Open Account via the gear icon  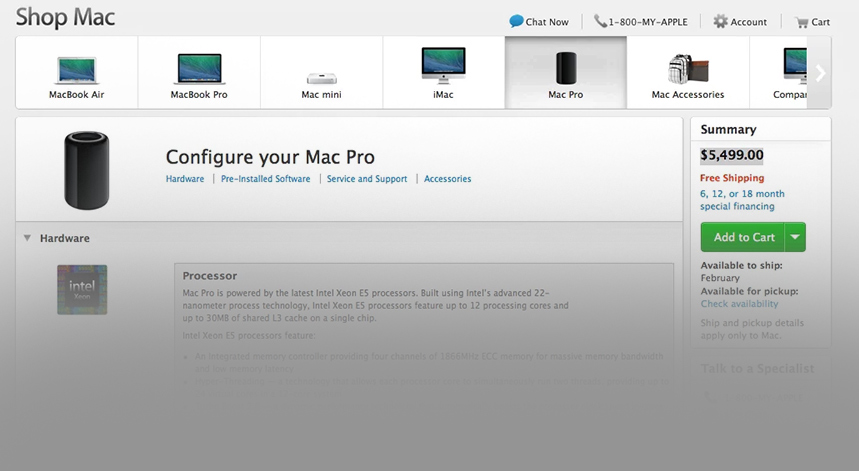720,21
